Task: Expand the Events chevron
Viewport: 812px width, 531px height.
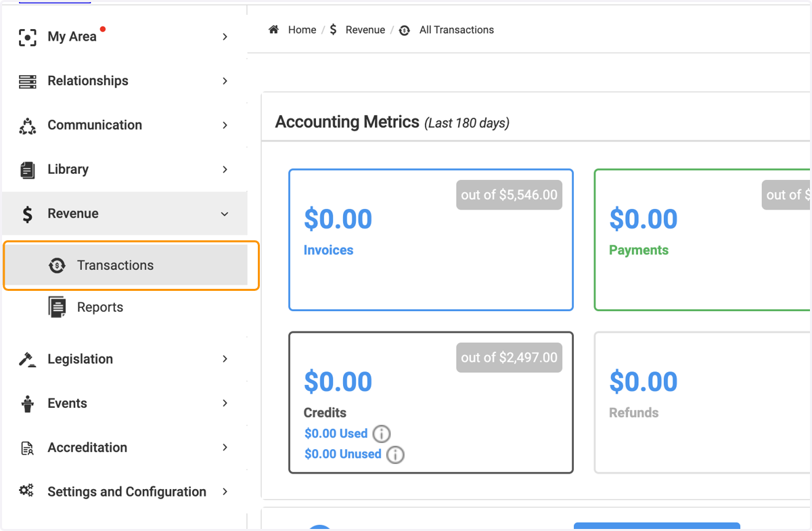Action: click(x=225, y=403)
